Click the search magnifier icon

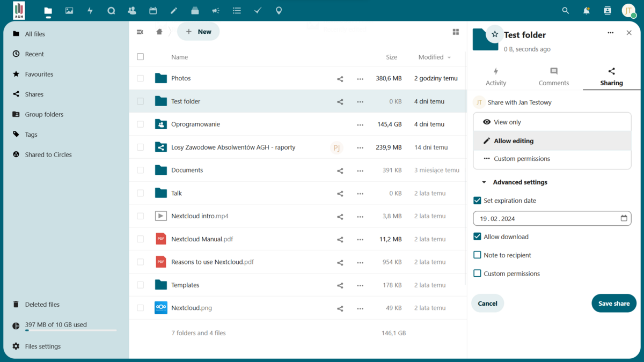pyautogui.click(x=565, y=11)
